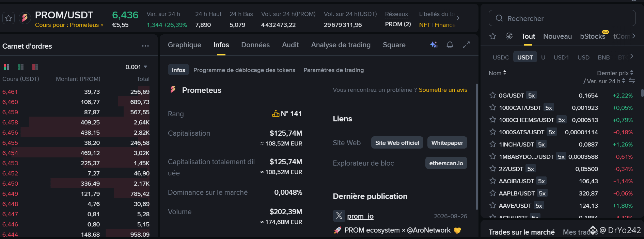The height and width of the screenshot is (239, 644).
Task: Open etherscan.io block explorer
Action: 446,163
